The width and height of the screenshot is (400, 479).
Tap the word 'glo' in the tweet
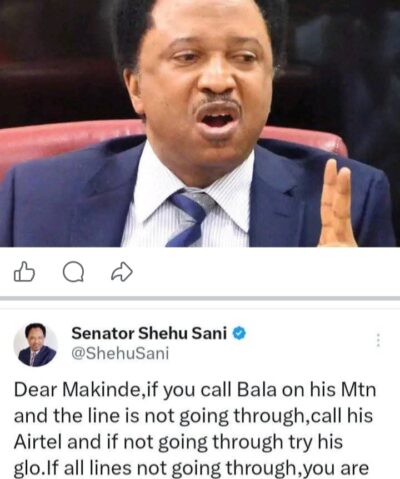[x=26, y=469]
